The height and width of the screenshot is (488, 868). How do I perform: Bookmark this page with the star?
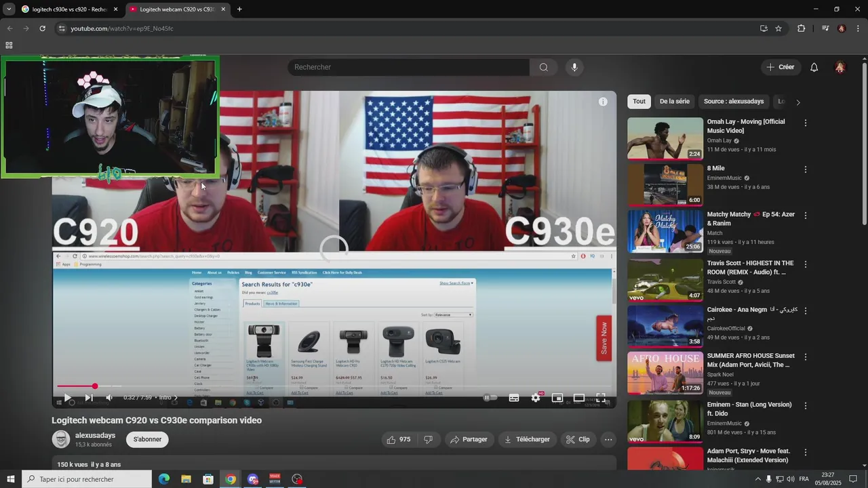778,28
